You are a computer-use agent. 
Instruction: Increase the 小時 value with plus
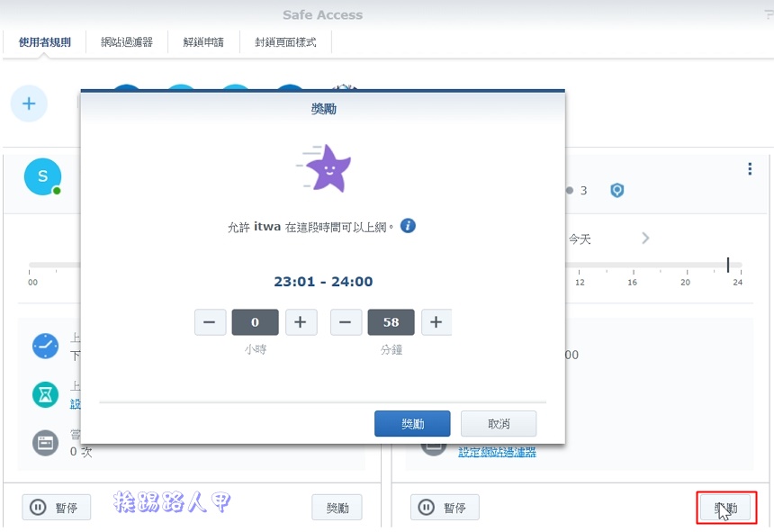tap(301, 322)
